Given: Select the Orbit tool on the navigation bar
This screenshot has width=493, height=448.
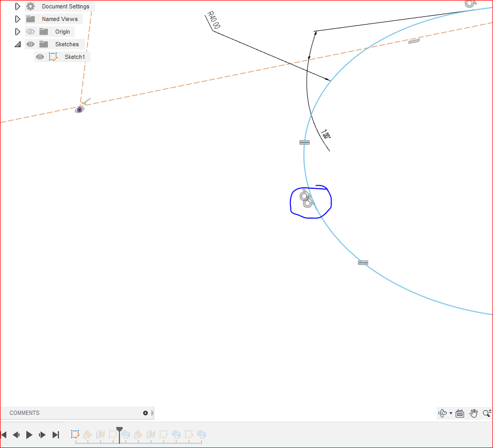Looking at the screenshot, I should tap(441, 413).
